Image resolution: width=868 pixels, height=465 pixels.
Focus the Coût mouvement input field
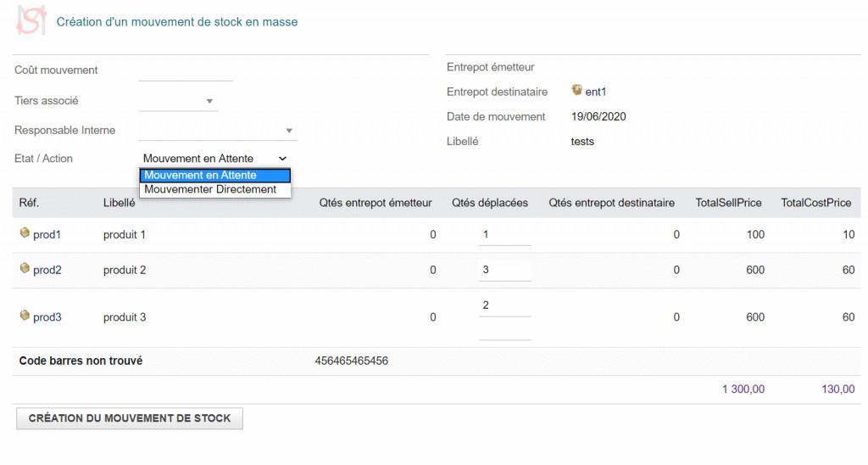[185, 71]
